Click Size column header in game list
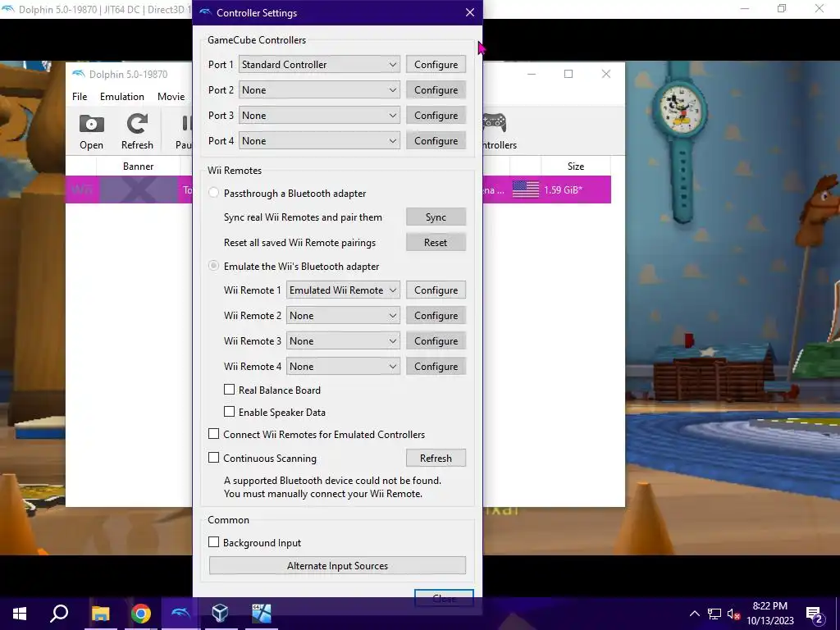 pos(576,166)
